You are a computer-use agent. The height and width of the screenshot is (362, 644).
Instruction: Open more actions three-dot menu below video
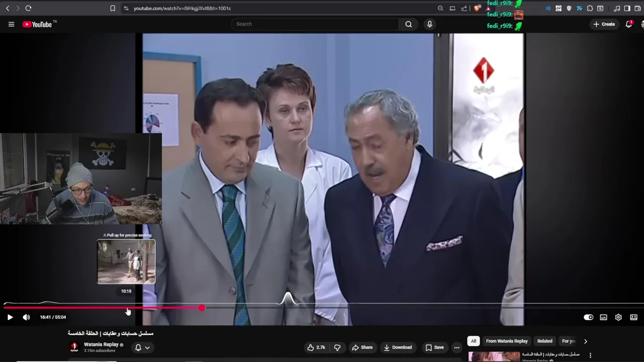click(456, 347)
